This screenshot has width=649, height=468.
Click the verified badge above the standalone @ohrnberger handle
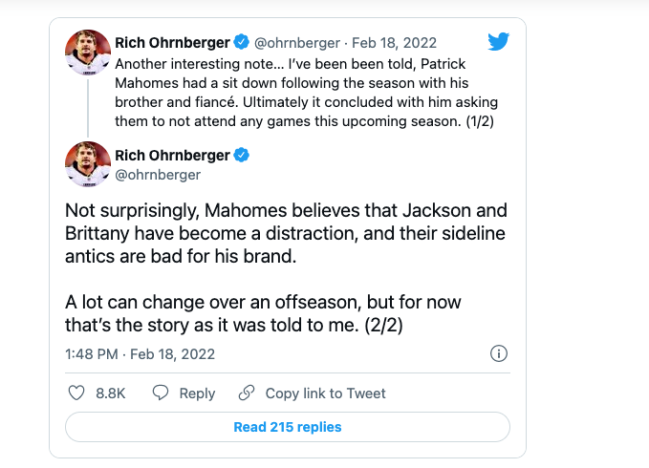[x=240, y=156]
